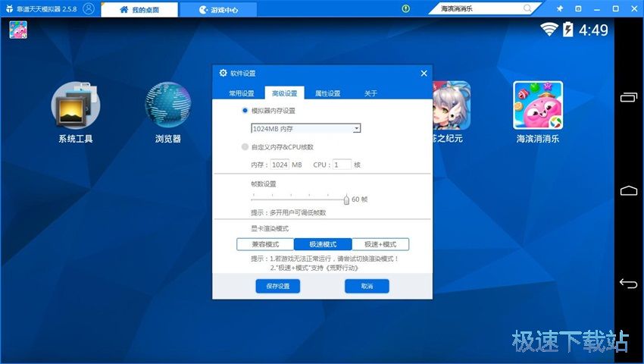Launch the 浏览器 globe icon
Viewport: 644px width, 364px height.
point(168,105)
